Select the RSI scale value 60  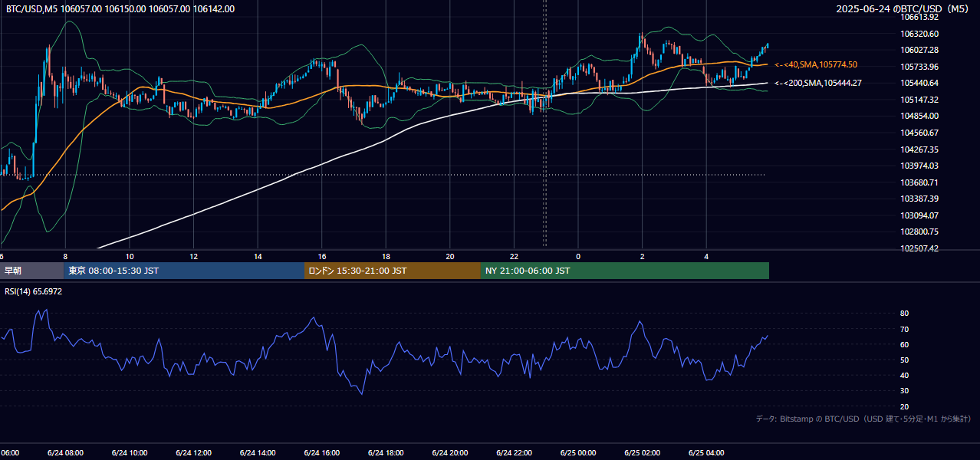[904, 344]
